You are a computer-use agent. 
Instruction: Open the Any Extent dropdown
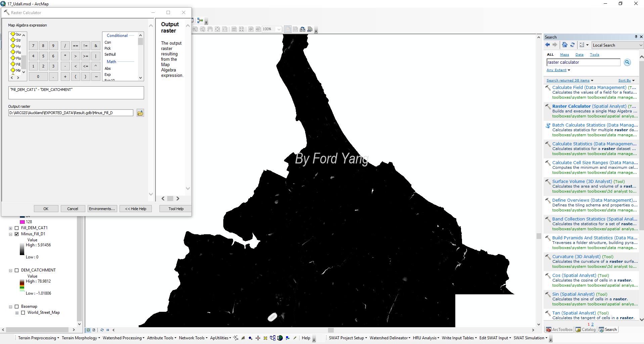click(x=558, y=70)
